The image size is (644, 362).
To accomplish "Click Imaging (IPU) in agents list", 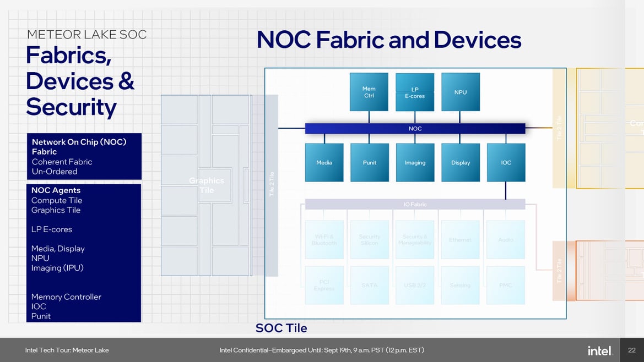I will [x=57, y=268].
